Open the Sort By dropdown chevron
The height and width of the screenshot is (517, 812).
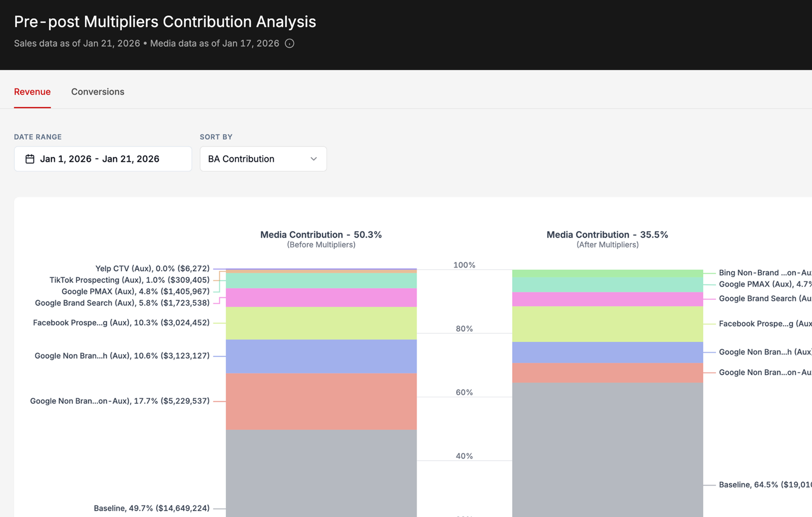click(x=314, y=159)
